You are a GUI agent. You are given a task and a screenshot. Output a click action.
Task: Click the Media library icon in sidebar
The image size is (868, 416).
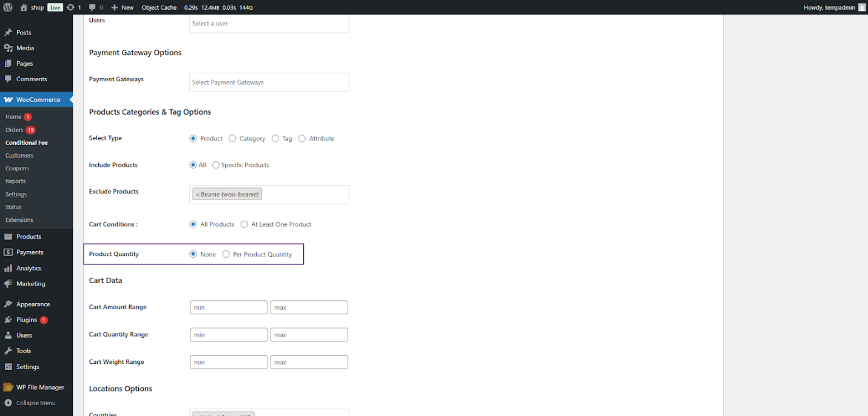click(8, 48)
